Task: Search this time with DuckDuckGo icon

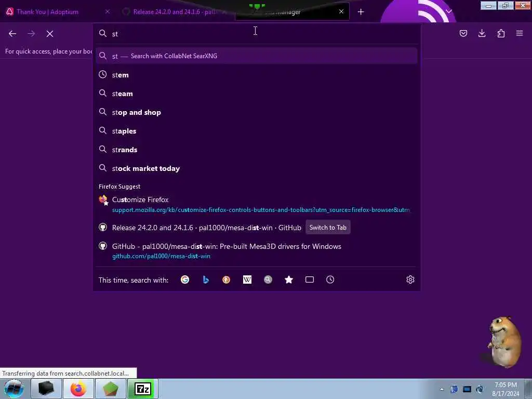Action: [x=227, y=280]
